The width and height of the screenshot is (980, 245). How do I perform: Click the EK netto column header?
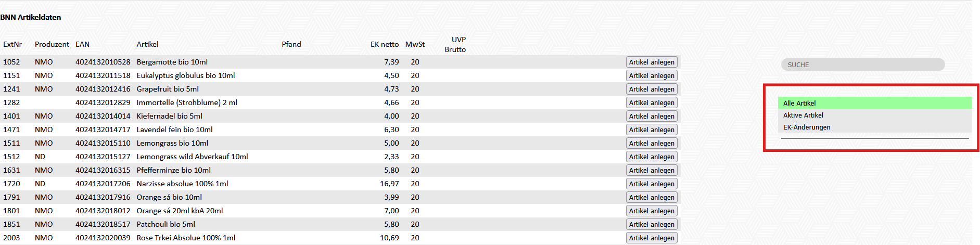(384, 44)
